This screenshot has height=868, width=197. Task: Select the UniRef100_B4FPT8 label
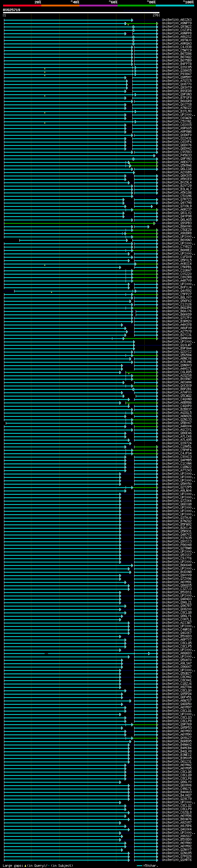[x=177, y=64]
